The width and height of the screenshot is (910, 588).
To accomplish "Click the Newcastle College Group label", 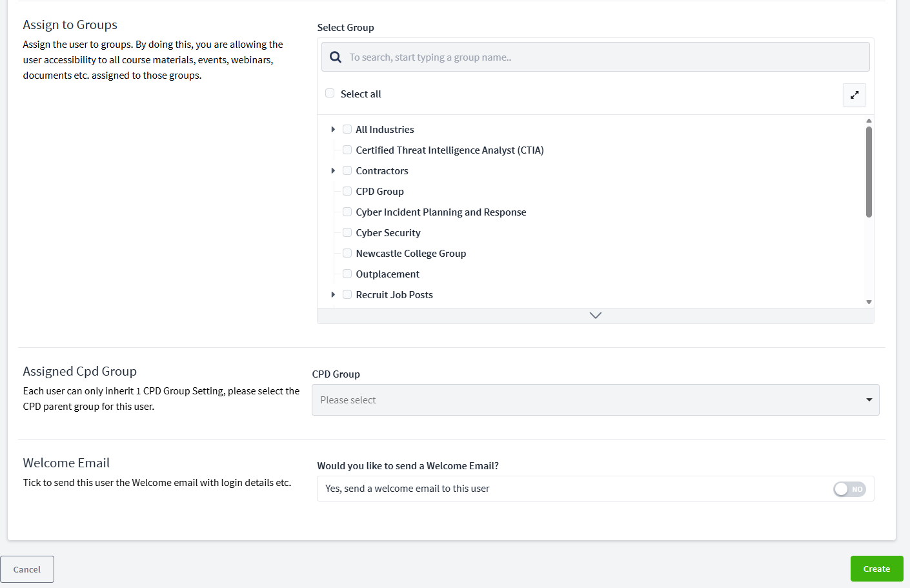I will 410,254.
